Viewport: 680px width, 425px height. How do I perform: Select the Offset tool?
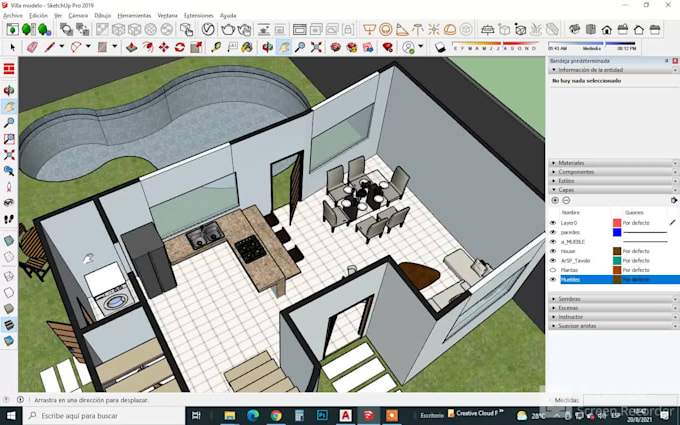coord(148,47)
